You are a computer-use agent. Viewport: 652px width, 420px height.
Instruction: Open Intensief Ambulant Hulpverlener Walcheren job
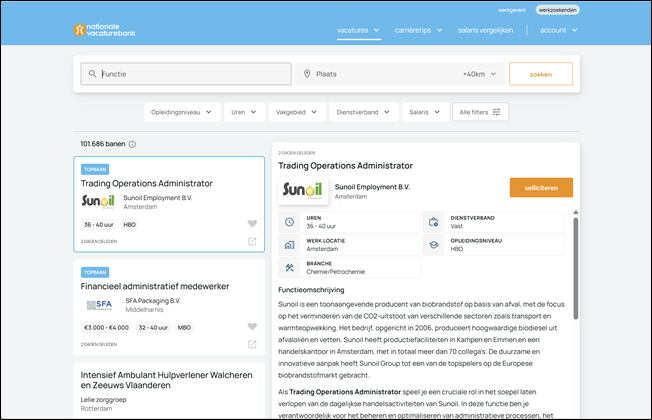[x=166, y=380]
